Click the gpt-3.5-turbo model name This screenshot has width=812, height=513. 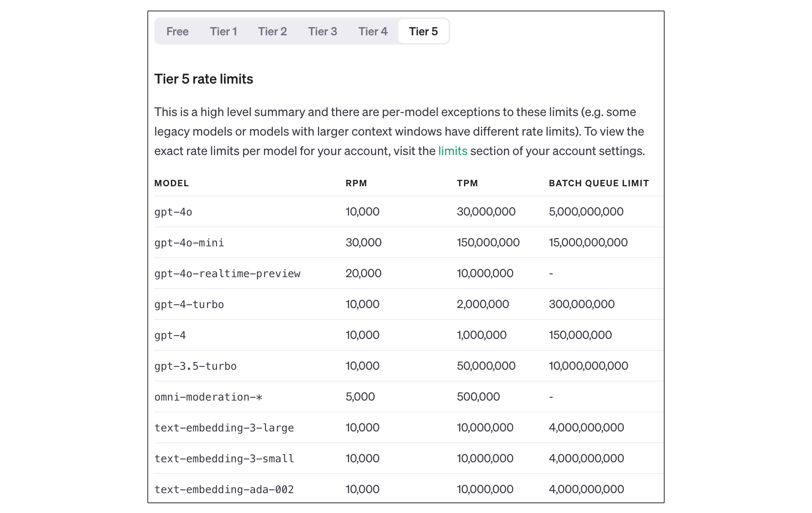point(195,366)
